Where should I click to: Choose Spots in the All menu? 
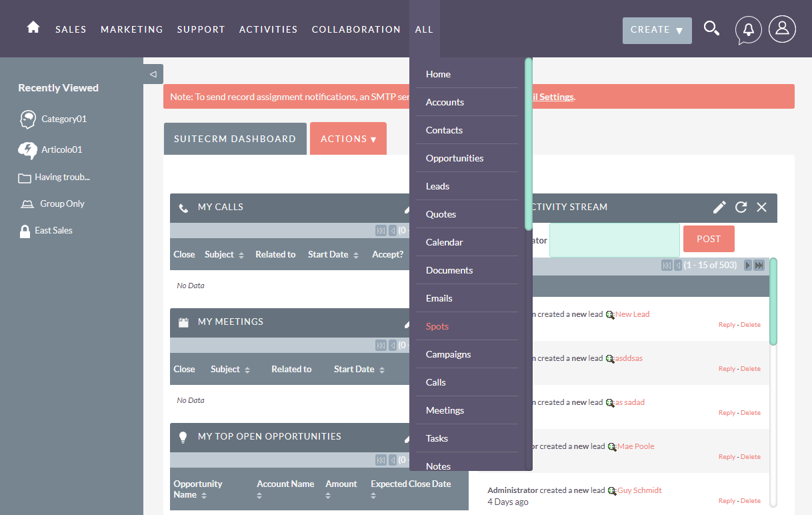pyautogui.click(x=437, y=326)
